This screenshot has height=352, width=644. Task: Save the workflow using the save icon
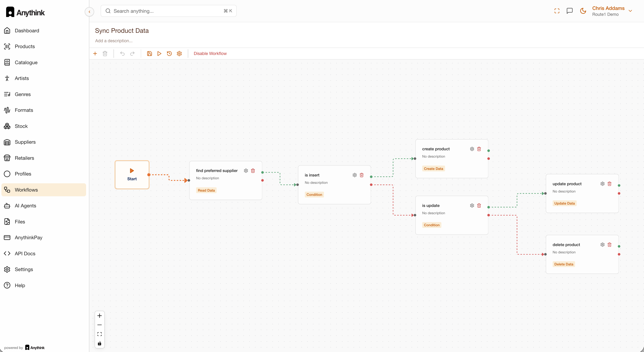150,53
